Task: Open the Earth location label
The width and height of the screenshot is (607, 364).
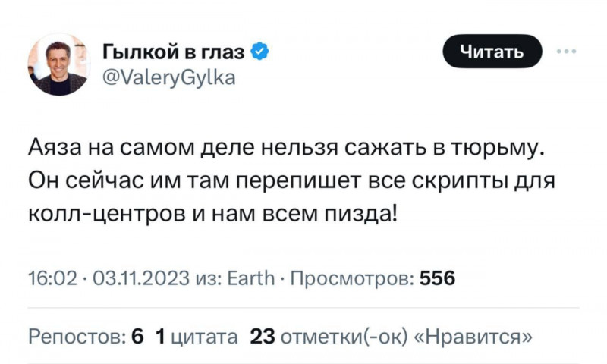Action: tap(250, 278)
